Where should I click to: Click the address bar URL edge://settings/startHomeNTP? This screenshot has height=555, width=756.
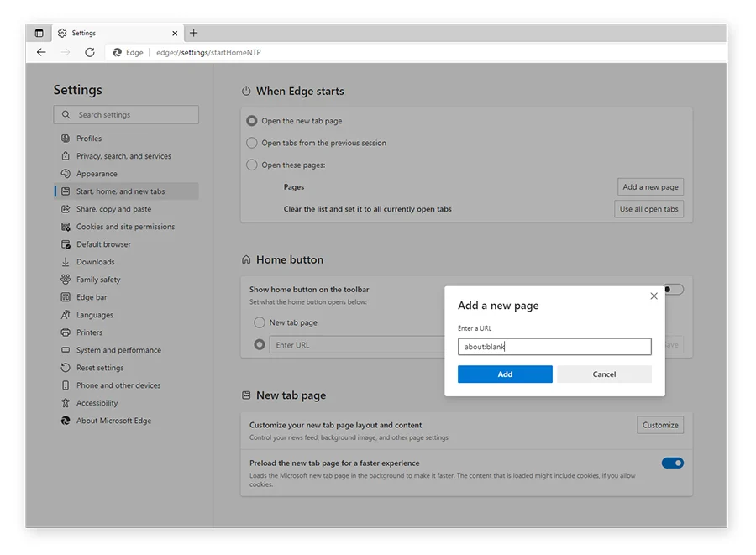208,53
